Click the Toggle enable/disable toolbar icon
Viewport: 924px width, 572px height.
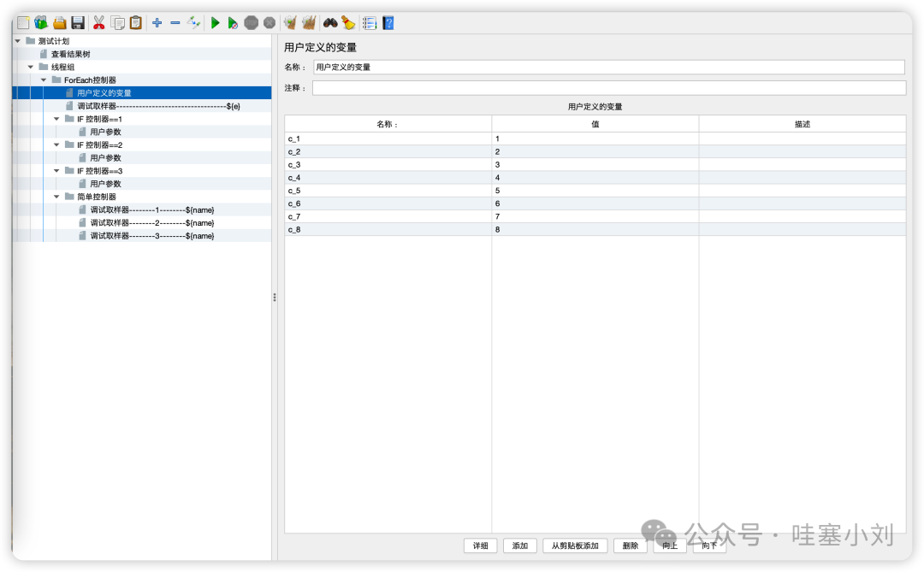pos(193,23)
